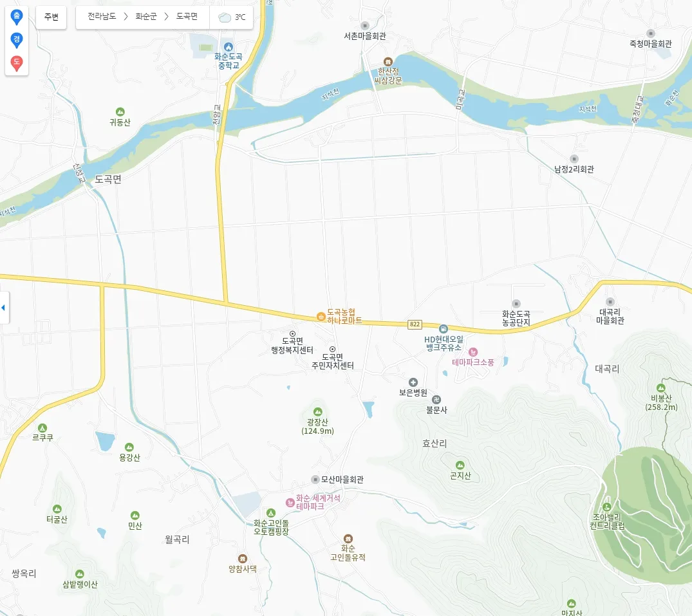Expand the collapsed left side panel arrow
692x616 pixels.
click(3, 308)
